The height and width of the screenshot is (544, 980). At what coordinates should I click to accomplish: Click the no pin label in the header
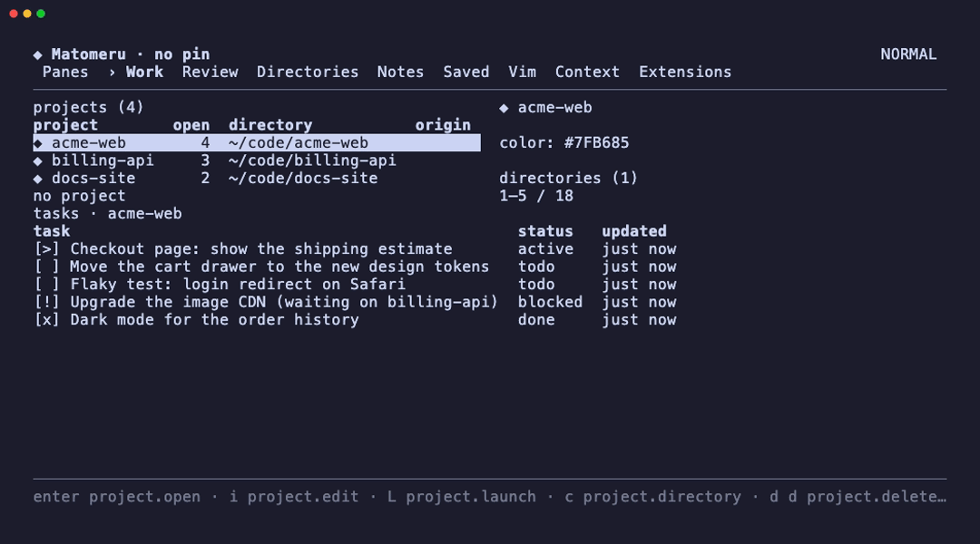pos(181,54)
